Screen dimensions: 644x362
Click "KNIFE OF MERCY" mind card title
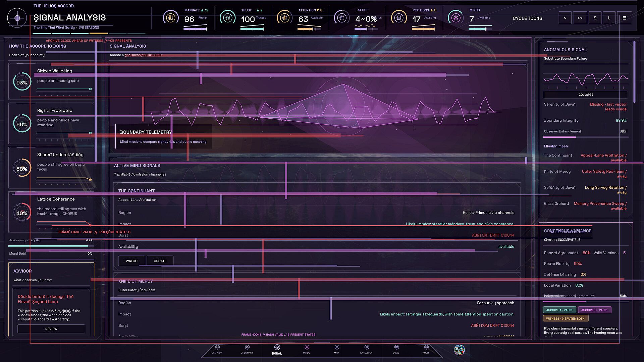pos(136,281)
